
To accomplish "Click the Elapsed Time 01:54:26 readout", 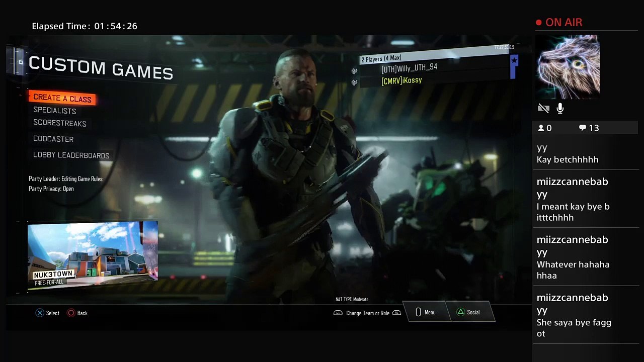I will [x=85, y=26].
